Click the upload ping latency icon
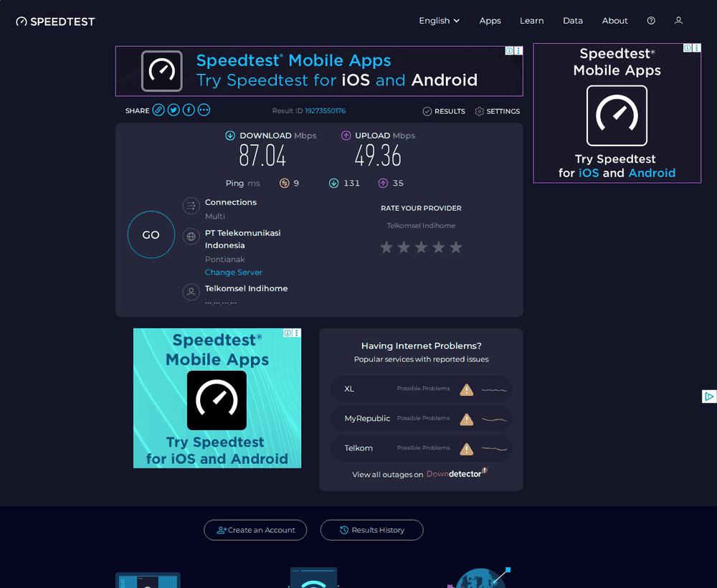Viewport: 717px width, 588px height. (x=383, y=184)
